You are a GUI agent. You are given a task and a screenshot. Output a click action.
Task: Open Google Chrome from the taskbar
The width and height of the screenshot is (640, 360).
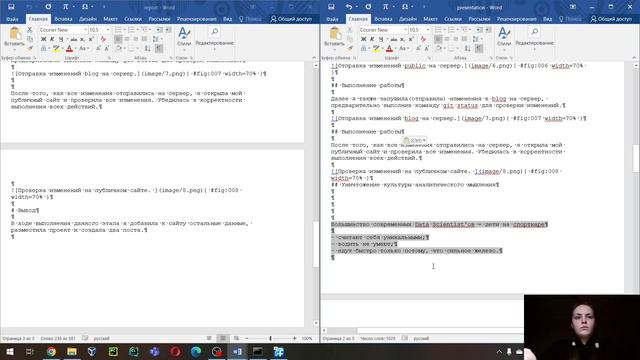[x=51, y=351]
